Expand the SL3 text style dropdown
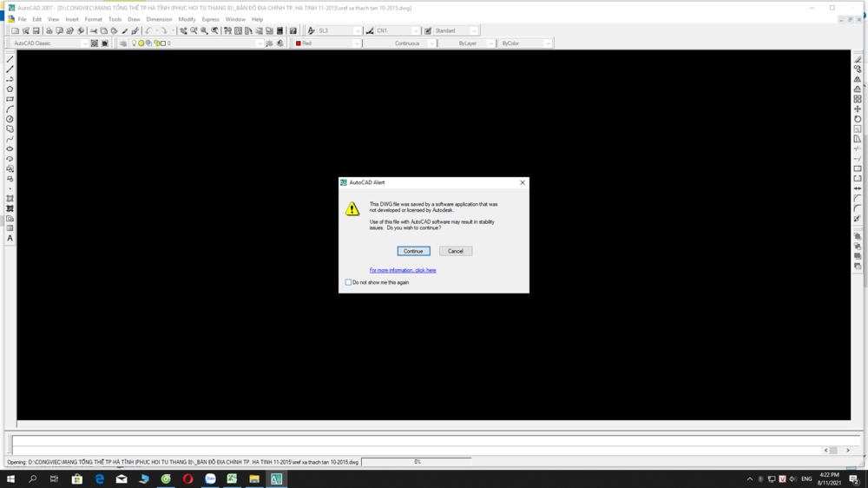 click(357, 31)
